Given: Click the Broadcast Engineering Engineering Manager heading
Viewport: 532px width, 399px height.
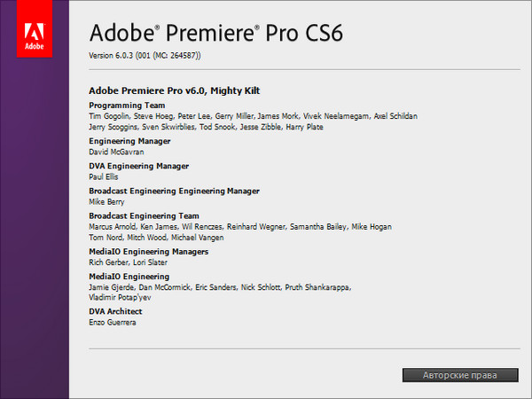Looking at the screenshot, I should [x=174, y=191].
